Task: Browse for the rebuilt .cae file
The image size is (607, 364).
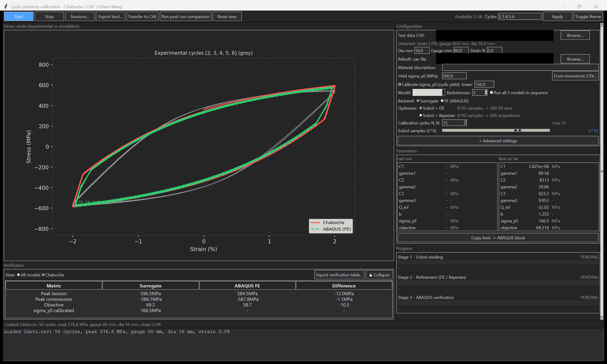Action: [575, 59]
